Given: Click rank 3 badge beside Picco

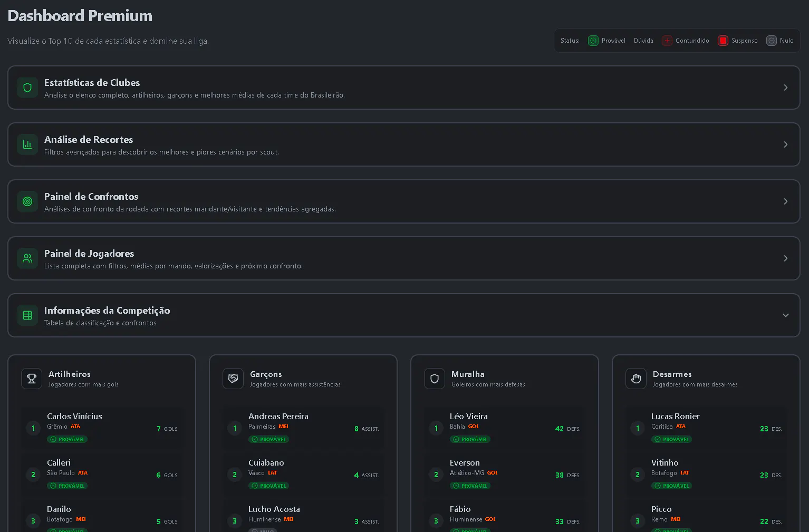Looking at the screenshot, I should pyautogui.click(x=638, y=521).
